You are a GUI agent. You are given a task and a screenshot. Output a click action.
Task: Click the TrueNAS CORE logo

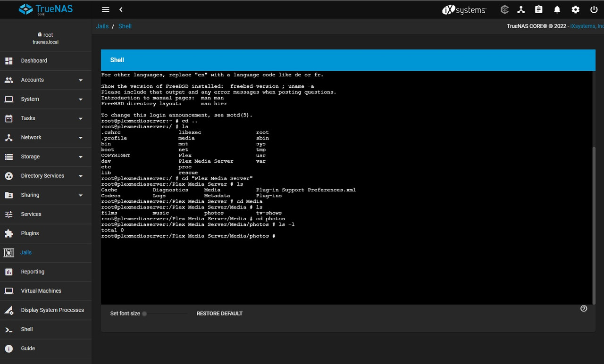(45, 9)
